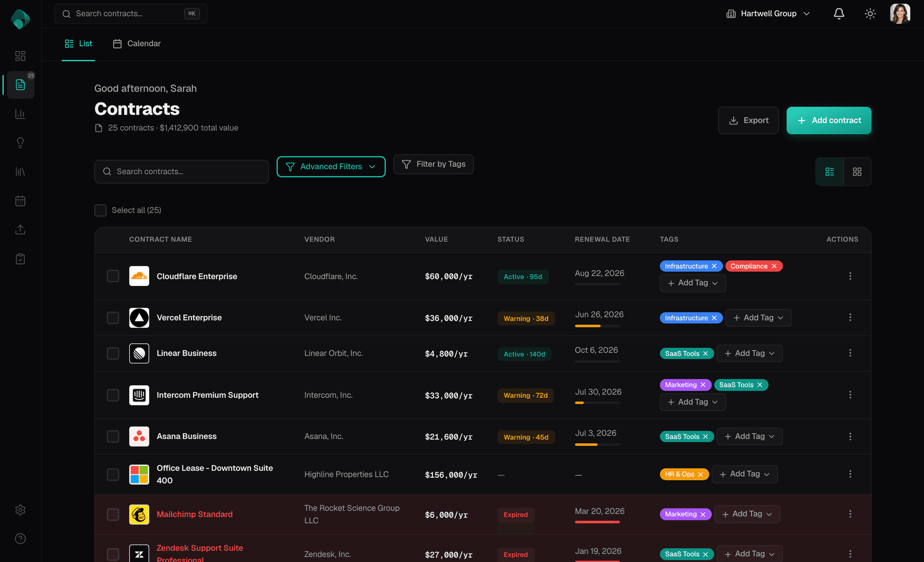Open actions menu for Asana Business
The height and width of the screenshot is (562, 924).
(x=850, y=436)
